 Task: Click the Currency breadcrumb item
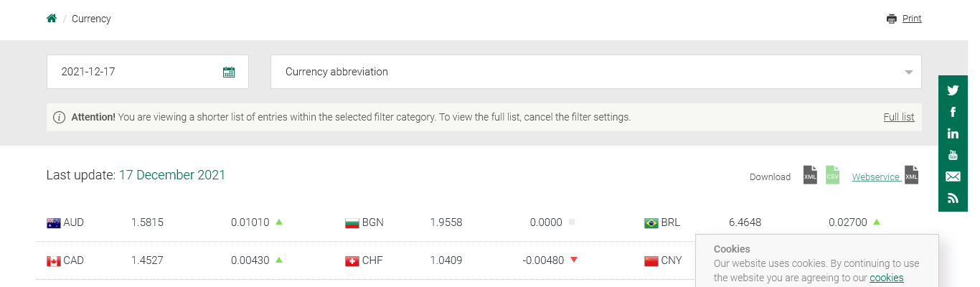(91, 19)
